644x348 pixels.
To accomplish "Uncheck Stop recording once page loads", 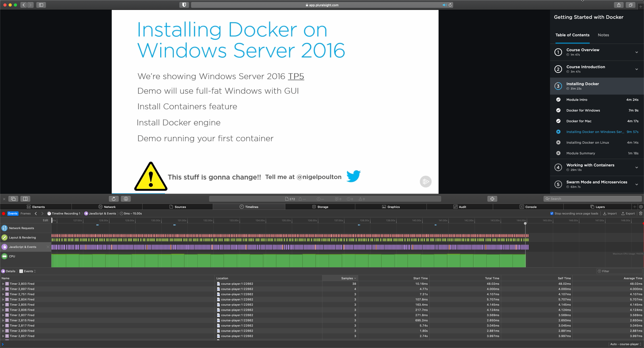I will (x=552, y=213).
